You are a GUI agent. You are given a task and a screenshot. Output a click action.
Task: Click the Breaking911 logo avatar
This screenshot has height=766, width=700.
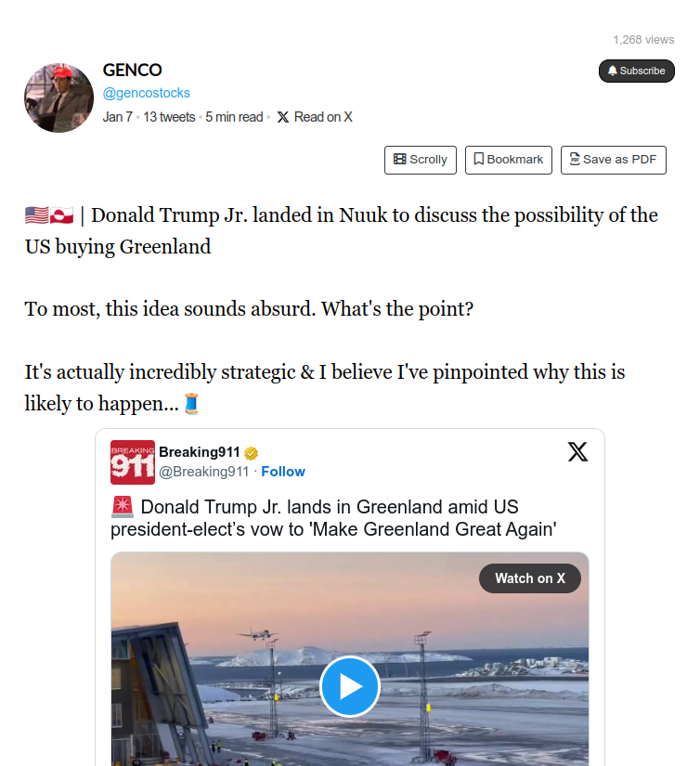point(132,461)
